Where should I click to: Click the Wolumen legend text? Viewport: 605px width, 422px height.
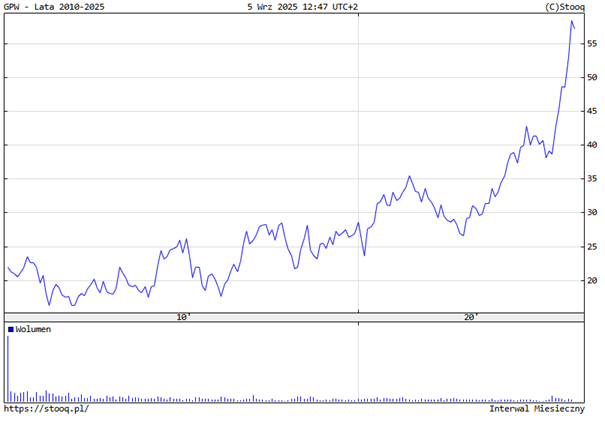(33, 329)
